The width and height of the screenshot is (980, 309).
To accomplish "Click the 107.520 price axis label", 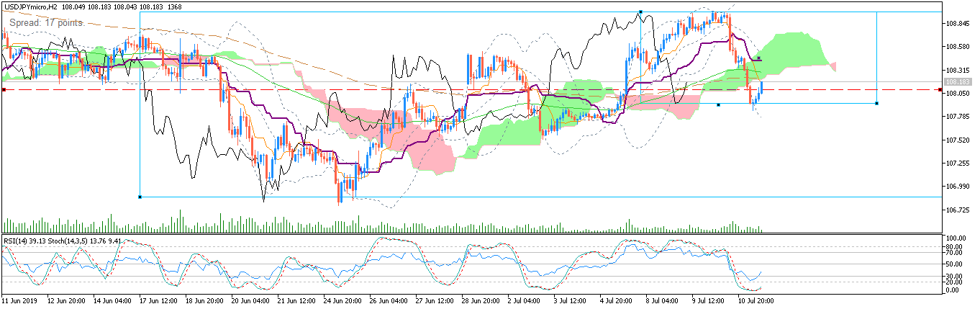I will point(958,140).
